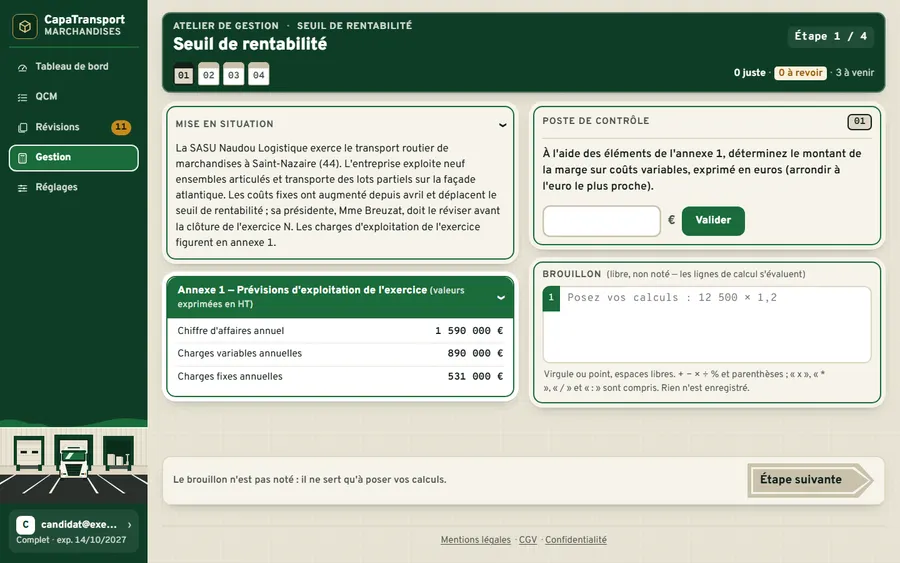Click the Révisions cards icon
The width and height of the screenshot is (900, 563).
(22, 127)
